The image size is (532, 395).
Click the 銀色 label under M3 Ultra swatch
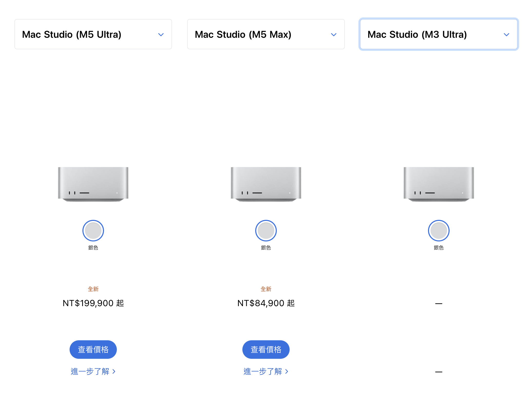tap(439, 248)
